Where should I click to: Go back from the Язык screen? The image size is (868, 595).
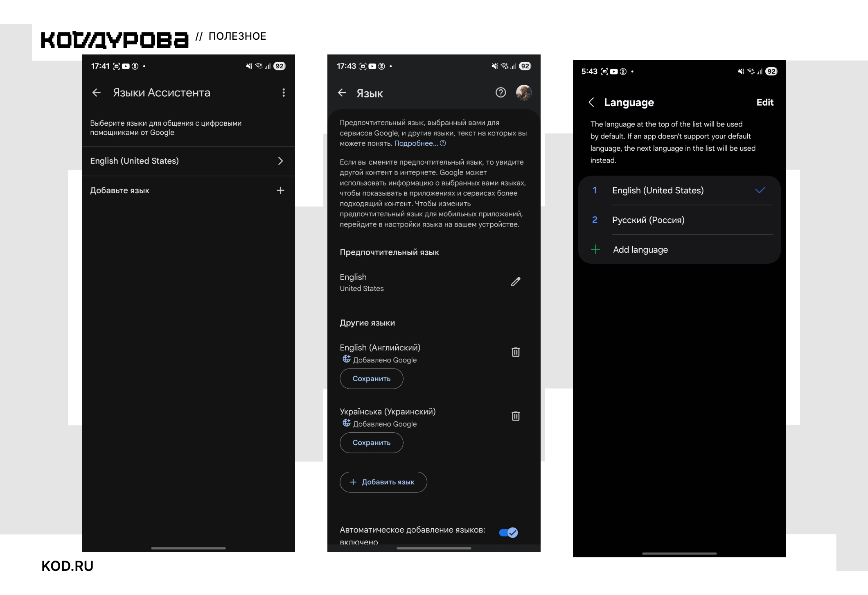pyautogui.click(x=342, y=93)
